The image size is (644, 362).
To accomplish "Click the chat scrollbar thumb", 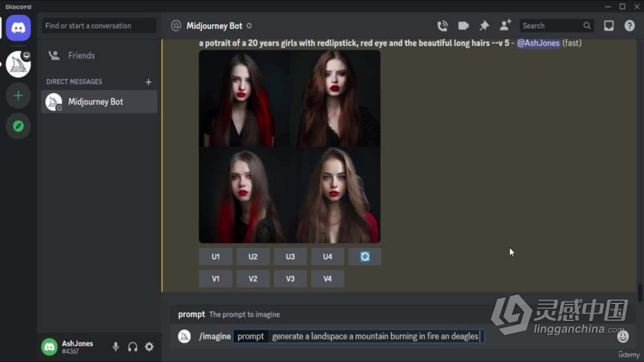I will 640,293.
